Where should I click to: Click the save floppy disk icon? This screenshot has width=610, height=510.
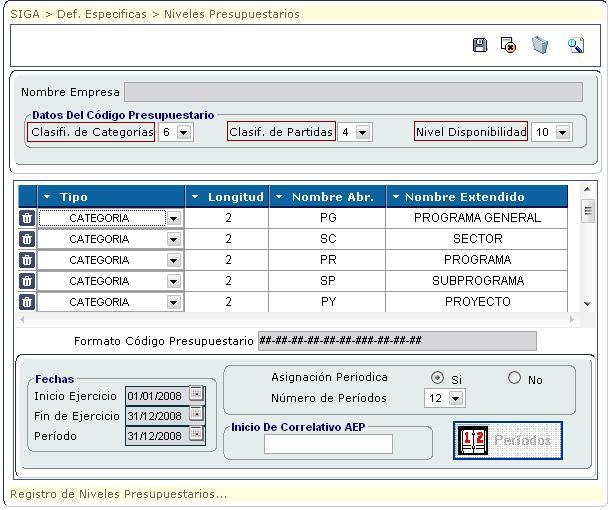480,45
